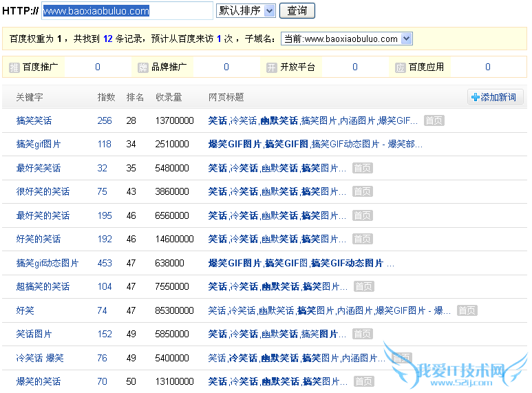Viewport: 532px width, 393px height.
Task: Click rank value 50
Action: 131,382
